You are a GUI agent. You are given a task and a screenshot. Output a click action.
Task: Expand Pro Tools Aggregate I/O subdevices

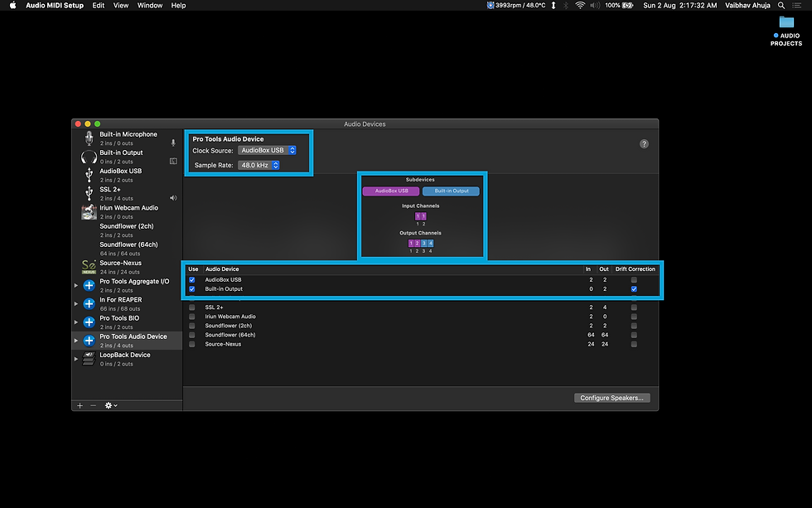click(76, 285)
